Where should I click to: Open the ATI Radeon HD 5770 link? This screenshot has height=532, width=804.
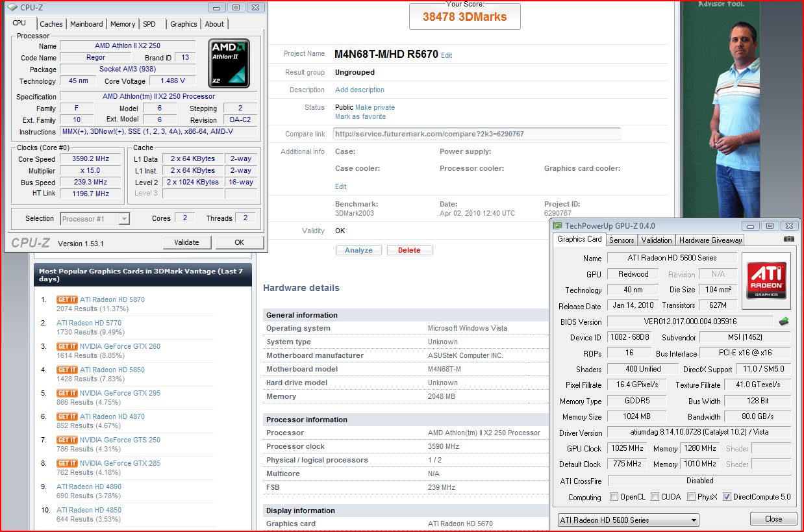click(89, 323)
